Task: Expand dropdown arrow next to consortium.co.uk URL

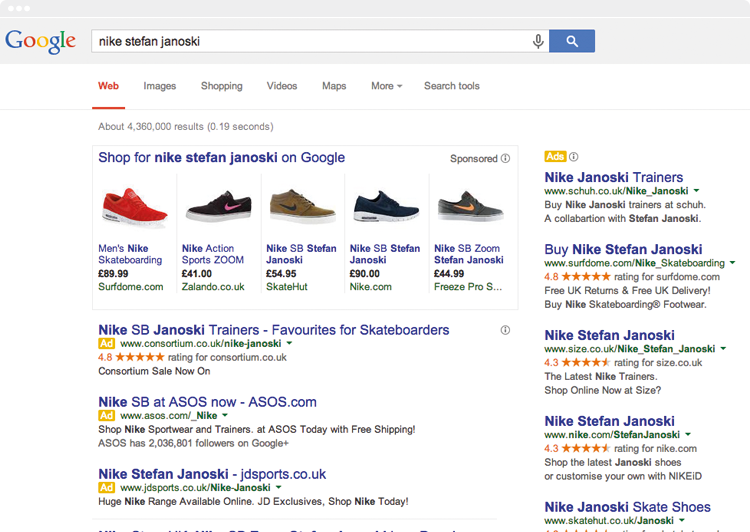Action: pyautogui.click(x=288, y=344)
